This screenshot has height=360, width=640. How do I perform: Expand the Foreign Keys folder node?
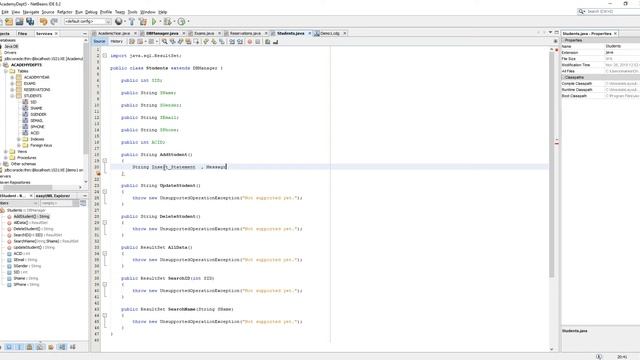[x=18, y=145]
